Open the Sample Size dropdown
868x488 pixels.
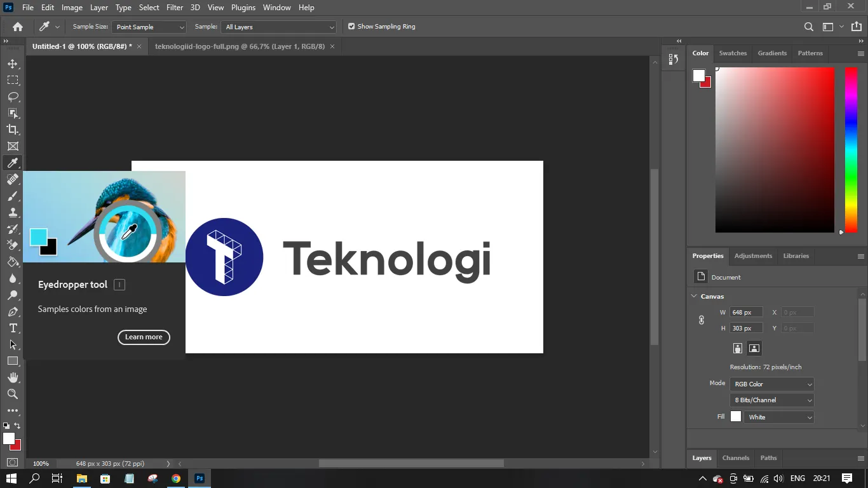pos(149,27)
